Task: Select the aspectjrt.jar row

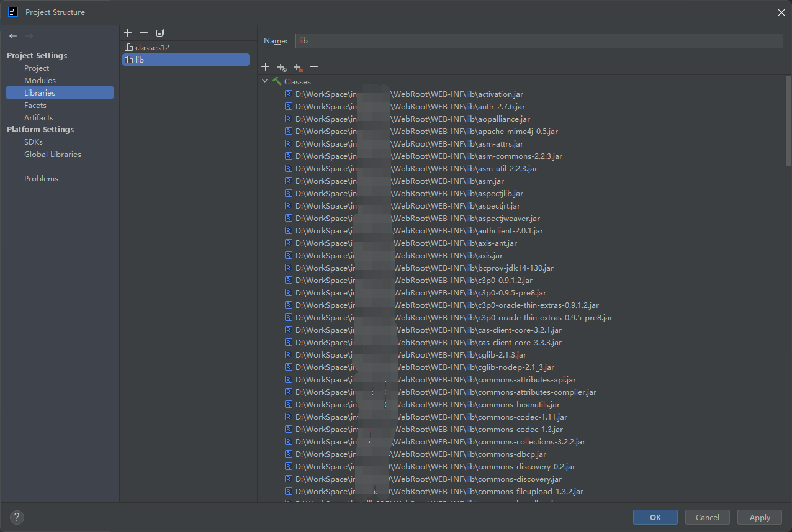Action: (402, 205)
